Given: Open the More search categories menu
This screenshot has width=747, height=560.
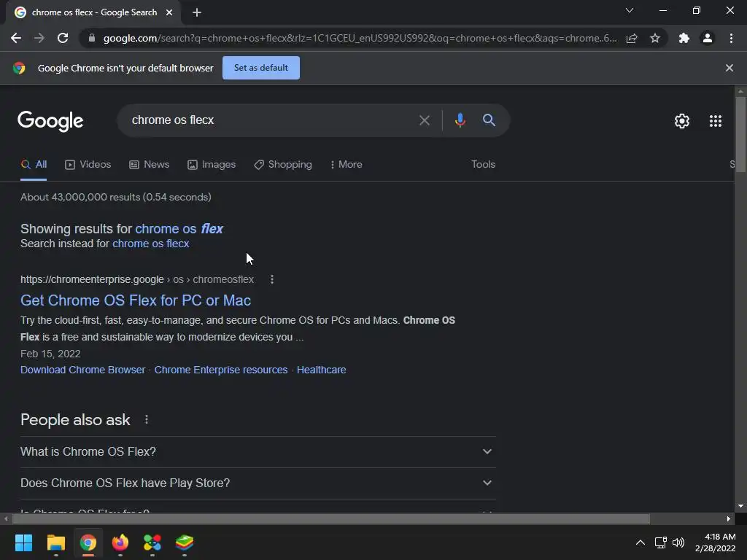Looking at the screenshot, I should pyautogui.click(x=347, y=165).
